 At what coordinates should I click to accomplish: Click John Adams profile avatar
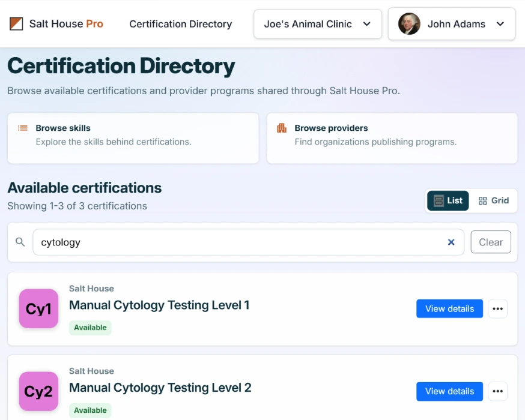(409, 24)
